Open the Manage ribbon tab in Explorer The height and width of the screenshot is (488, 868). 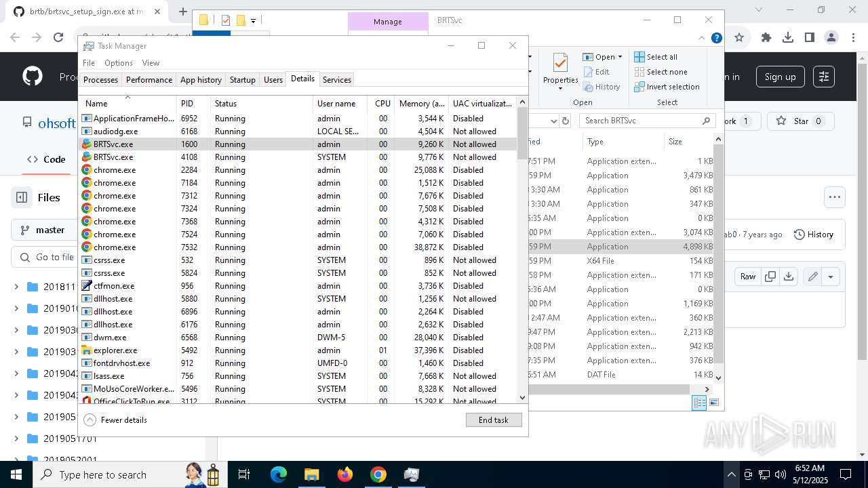(388, 21)
